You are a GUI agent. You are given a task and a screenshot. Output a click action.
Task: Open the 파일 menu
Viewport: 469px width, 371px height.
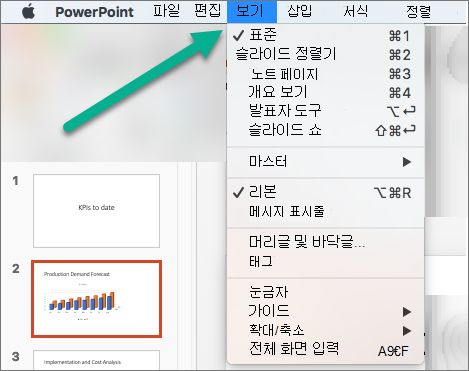(x=166, y=11)
